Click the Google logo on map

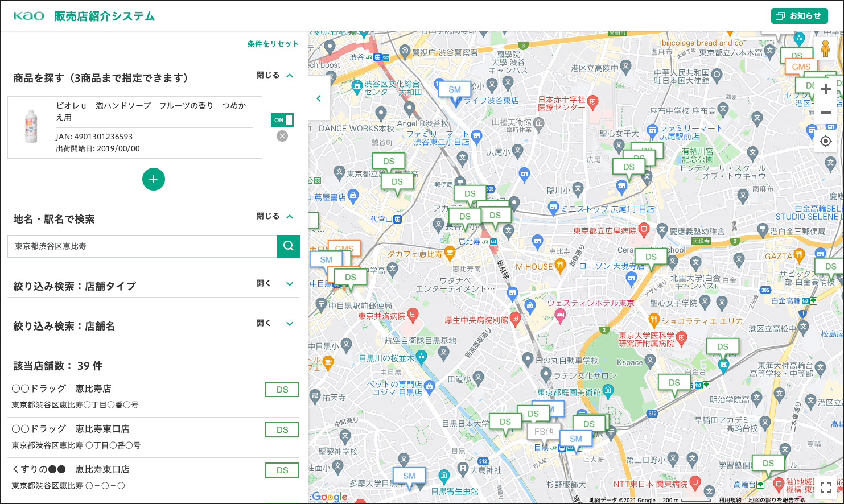(x=330, y=497)
